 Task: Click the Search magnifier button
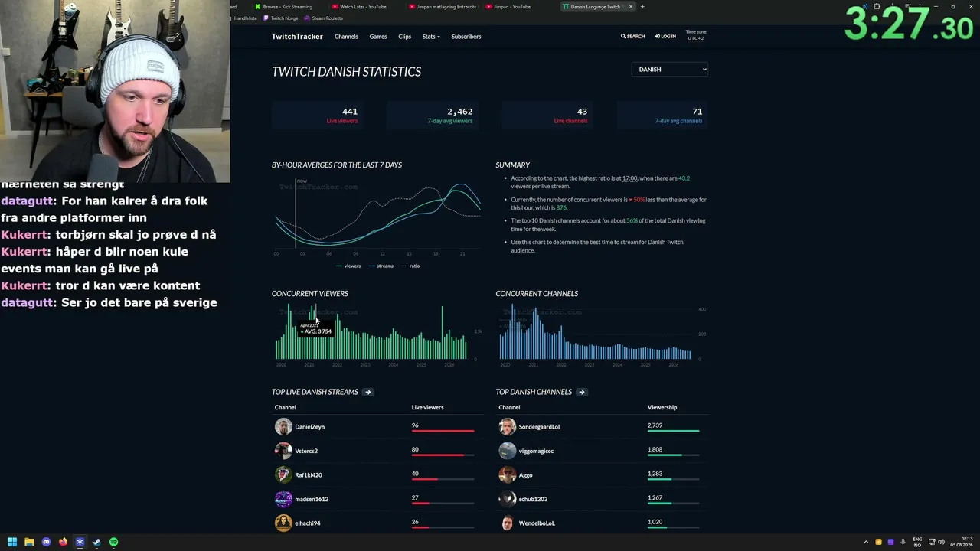point(633,37)
